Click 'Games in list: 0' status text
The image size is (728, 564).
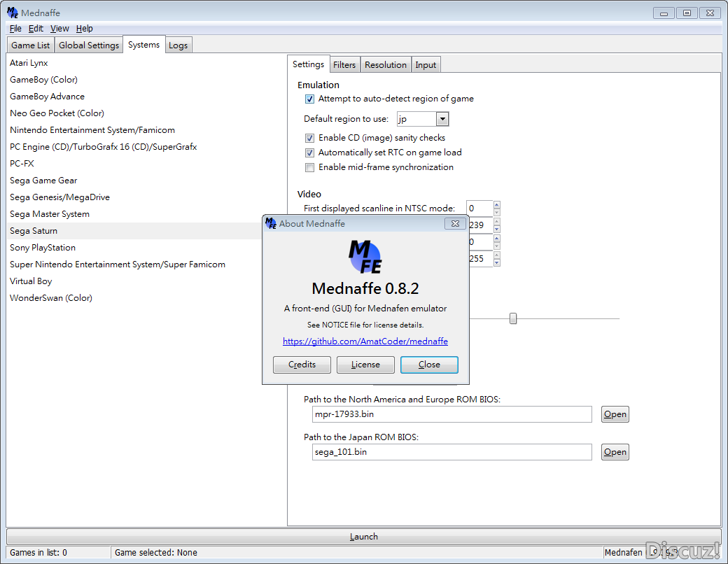tap(38, 552)
